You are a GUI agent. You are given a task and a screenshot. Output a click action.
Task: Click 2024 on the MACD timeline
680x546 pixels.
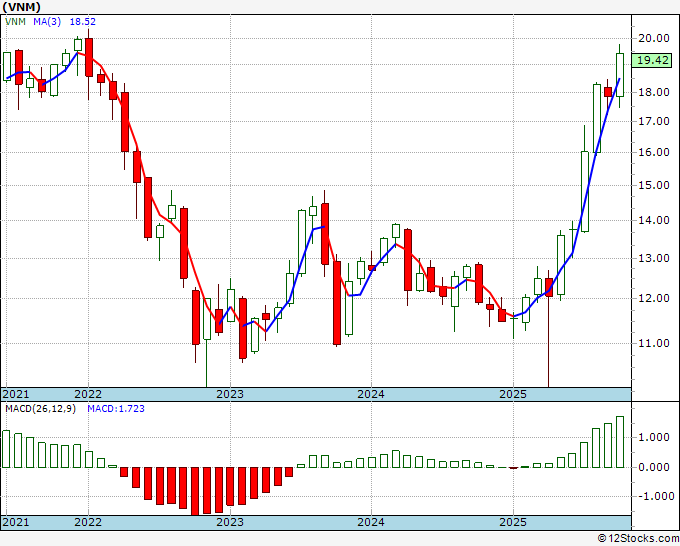(x=371, y=522)
